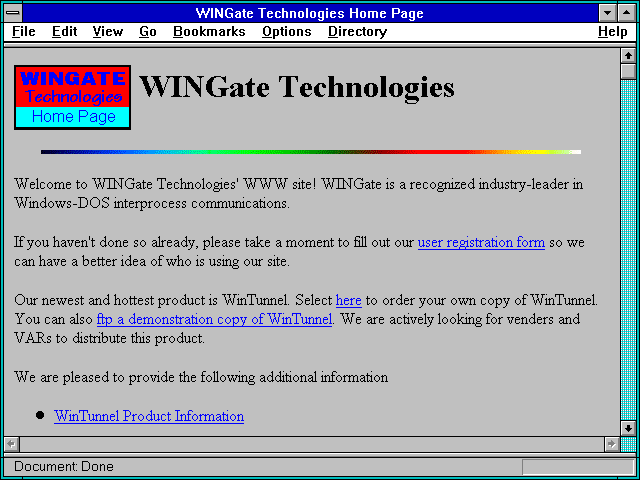This screenshot has width=640, height=480.
Task: Open the Go menu
Action: pos(148,32)
